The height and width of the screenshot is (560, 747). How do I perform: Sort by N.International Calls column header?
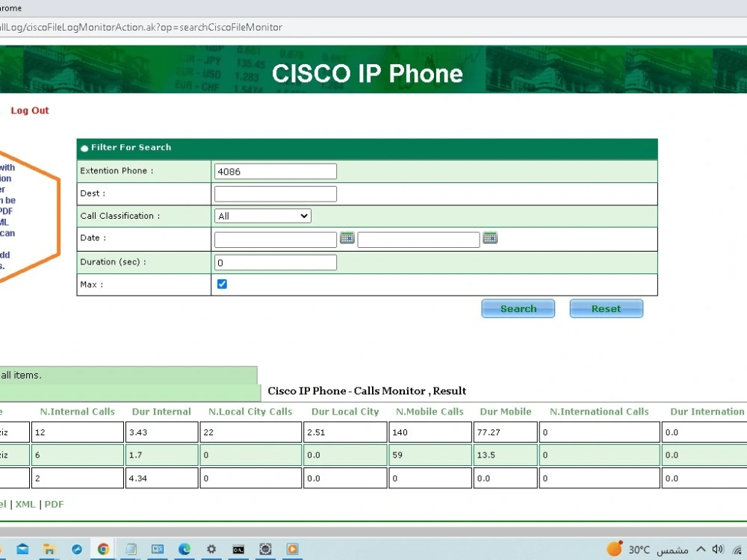point(599,412)
